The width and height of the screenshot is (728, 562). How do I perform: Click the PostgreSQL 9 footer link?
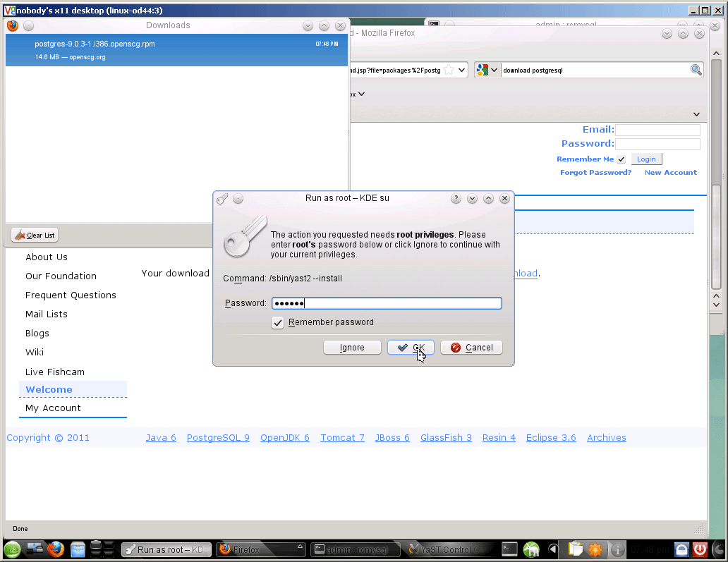point(218,438)
